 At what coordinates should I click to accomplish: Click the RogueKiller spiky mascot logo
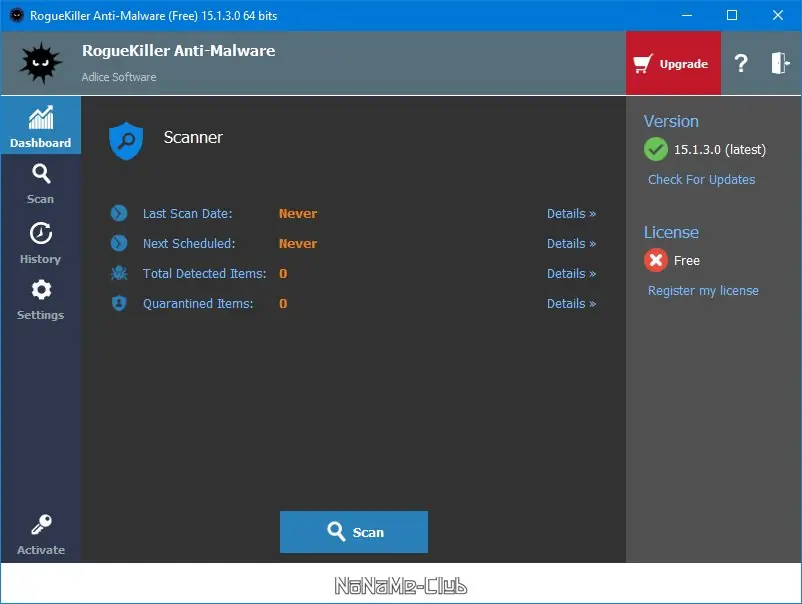pos(40,63)
